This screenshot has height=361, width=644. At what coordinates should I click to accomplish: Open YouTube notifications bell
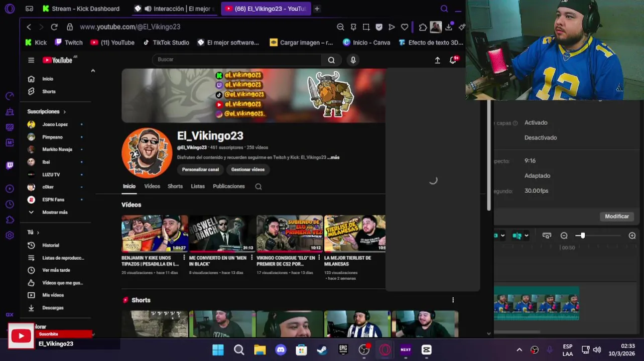point(453,60)
